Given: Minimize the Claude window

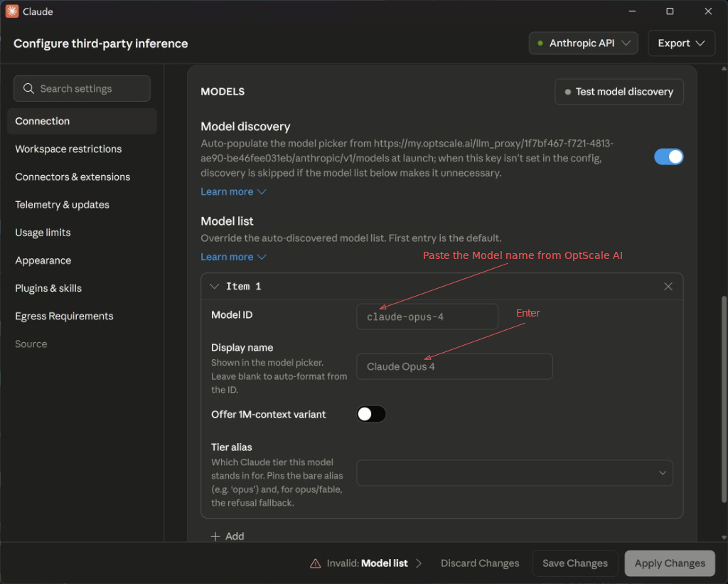Looking at the screenshot, I should tap(632, 11).
